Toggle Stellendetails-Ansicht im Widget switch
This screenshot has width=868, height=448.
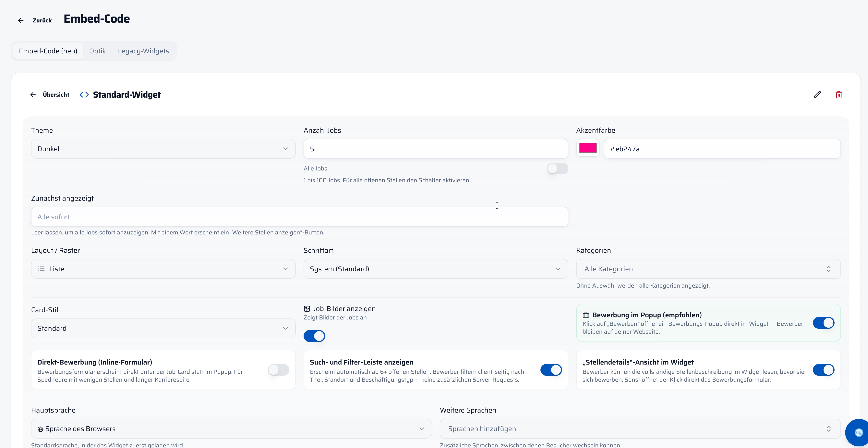pos(824,370)
